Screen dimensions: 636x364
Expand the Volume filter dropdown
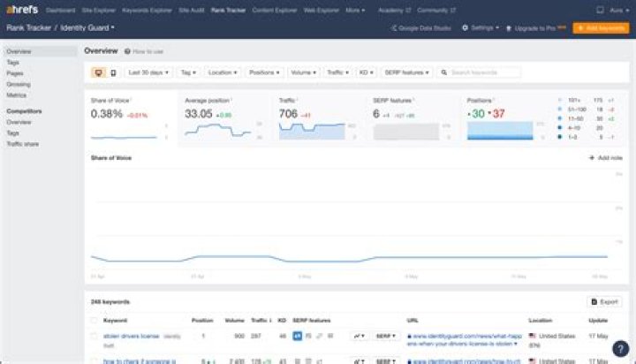pyautogui.click(x=304, y=72)
